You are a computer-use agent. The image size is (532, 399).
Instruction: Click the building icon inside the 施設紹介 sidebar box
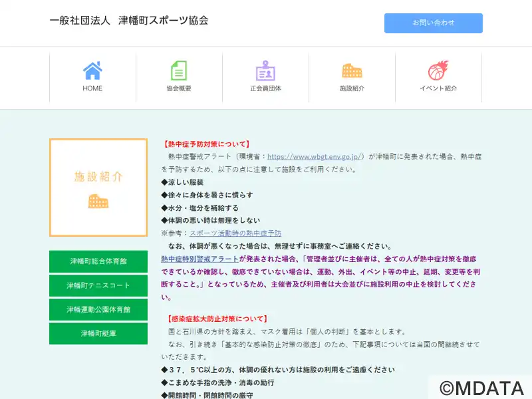click(x=98, y=201)
